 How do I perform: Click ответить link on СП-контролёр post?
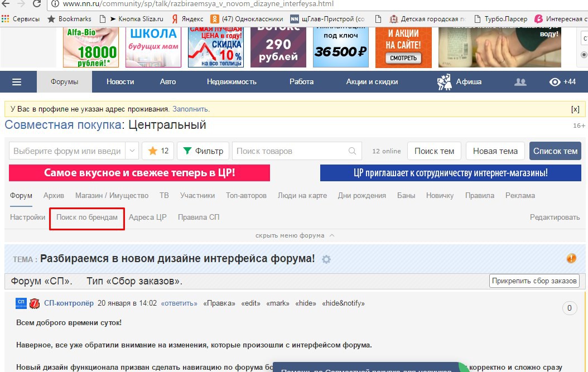[x=179, y=303]
